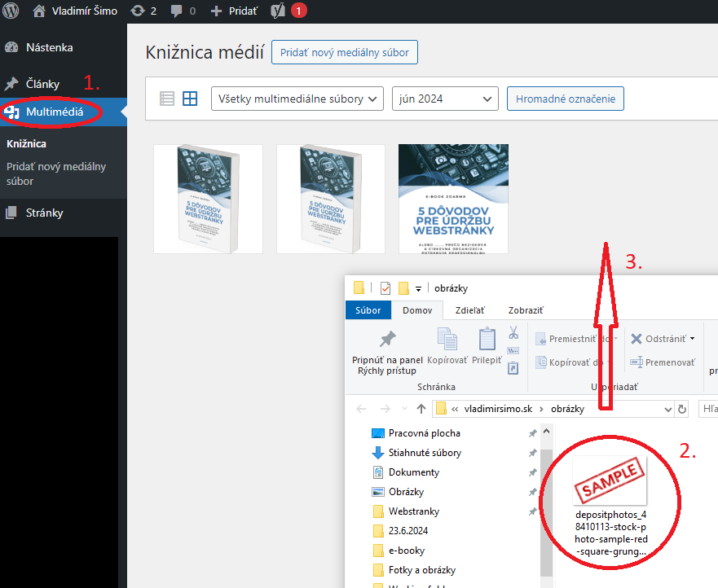Click the Explorer up-arrow navigation icon
The width and height of the screenshot is (718, 588).
[x=421, y=408]
